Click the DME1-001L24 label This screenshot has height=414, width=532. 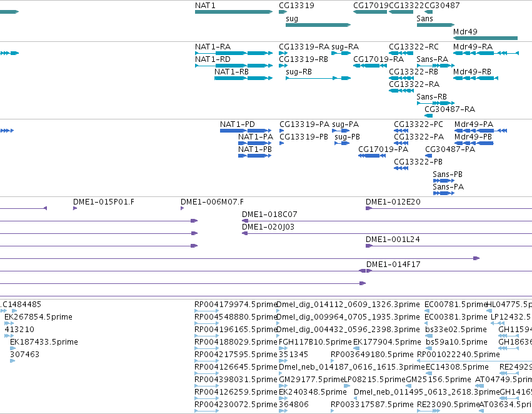(393, 240)
